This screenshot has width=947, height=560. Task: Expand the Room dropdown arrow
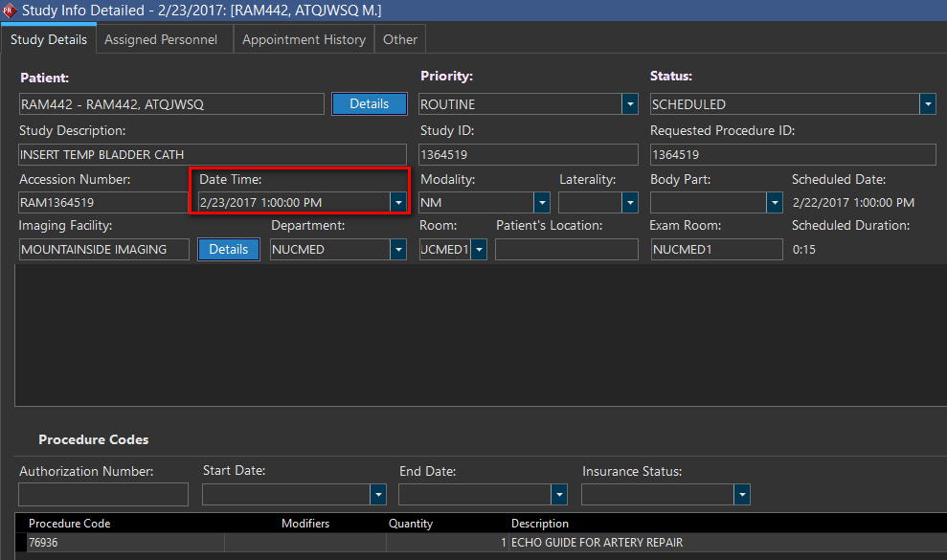[479, 250]
